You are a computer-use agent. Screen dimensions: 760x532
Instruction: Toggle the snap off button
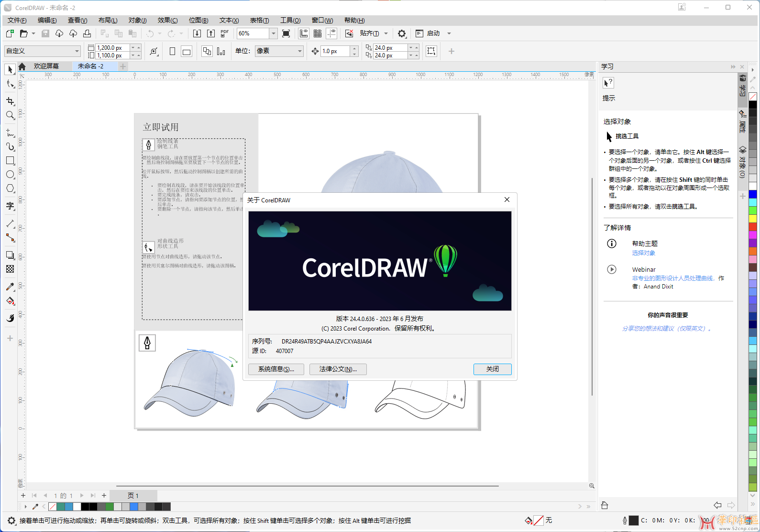coord(349,33)
